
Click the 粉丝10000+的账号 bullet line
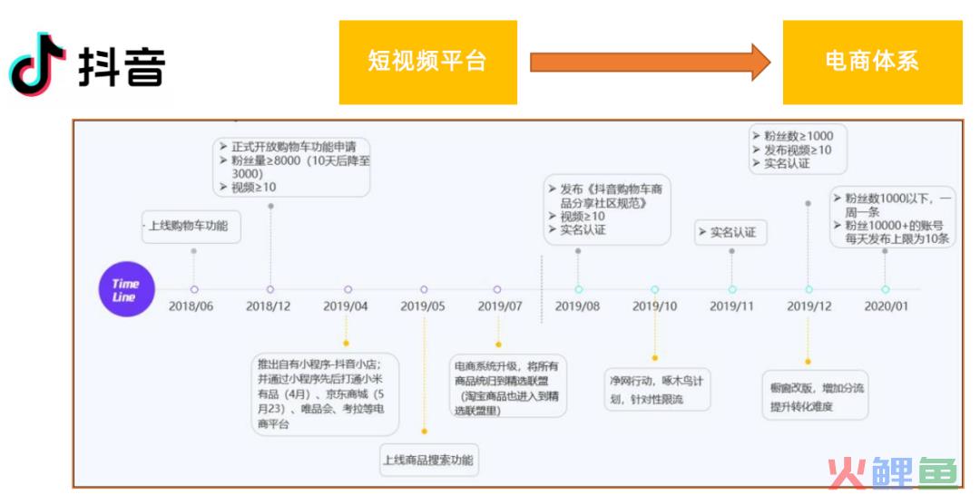(891, 232)
